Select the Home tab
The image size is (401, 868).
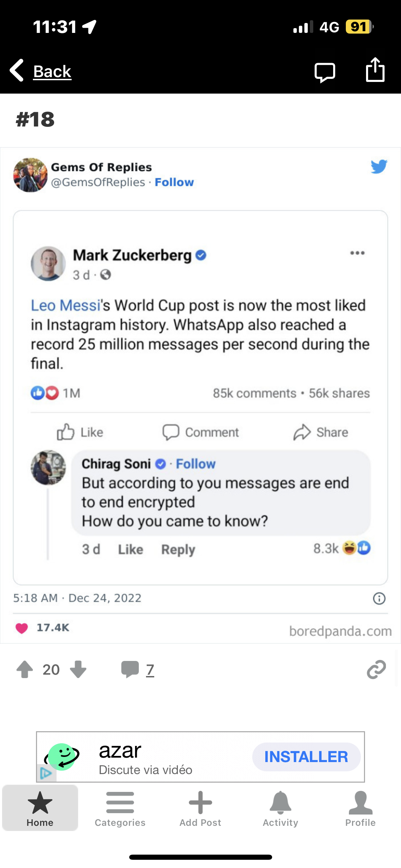(x=40, y=809)
